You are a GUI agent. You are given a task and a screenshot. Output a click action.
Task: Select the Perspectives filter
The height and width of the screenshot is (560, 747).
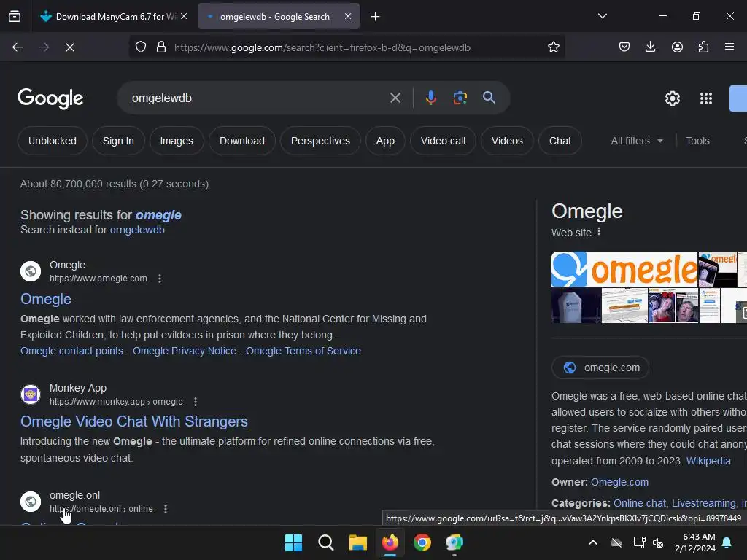pos(321,141)
